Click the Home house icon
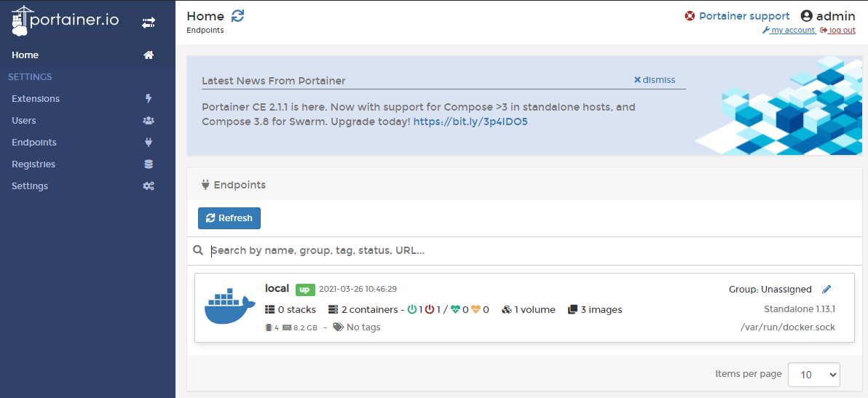 point(149,55)
